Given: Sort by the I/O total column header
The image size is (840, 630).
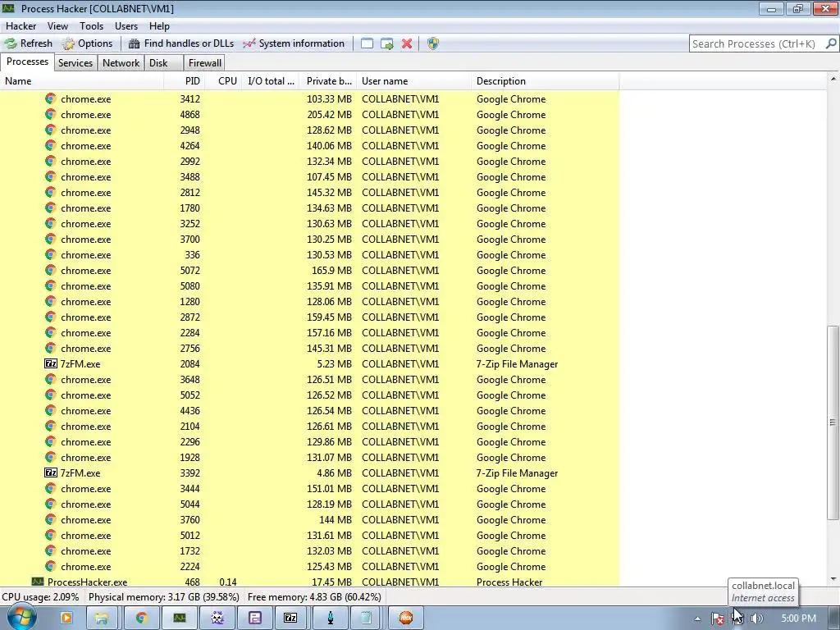Looking at the screenshot, I should [271, 81].
